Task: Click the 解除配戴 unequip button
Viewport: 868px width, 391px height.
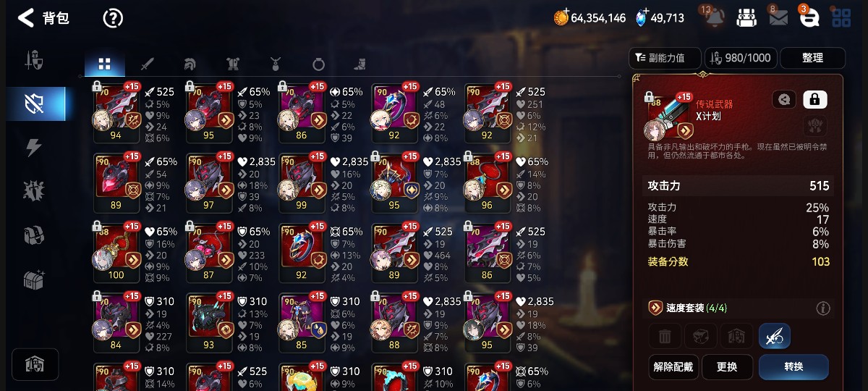Action: click(673, 367)
